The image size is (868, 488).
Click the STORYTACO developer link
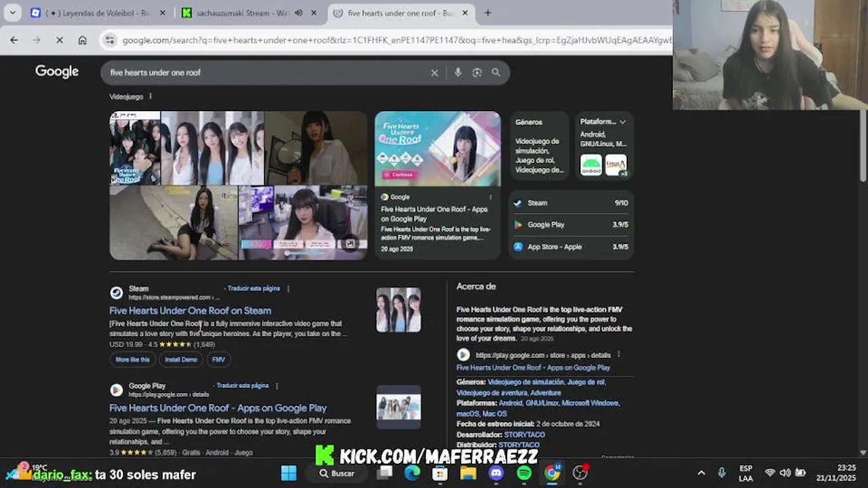(525, 434)
